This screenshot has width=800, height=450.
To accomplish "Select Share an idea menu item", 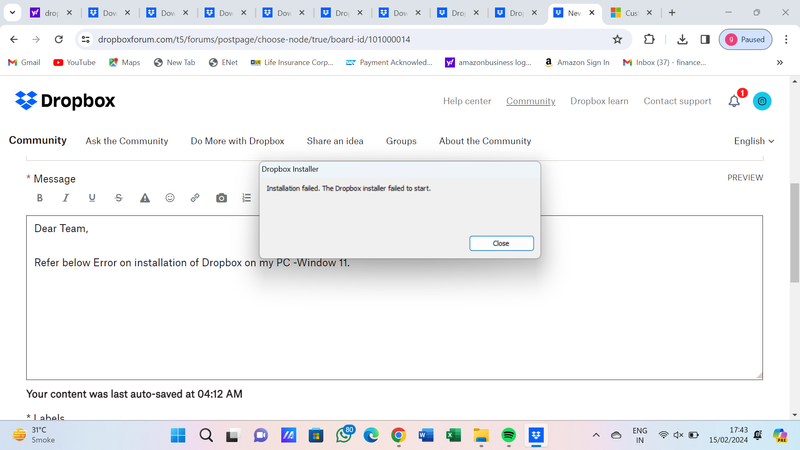I will click(335, 141).
